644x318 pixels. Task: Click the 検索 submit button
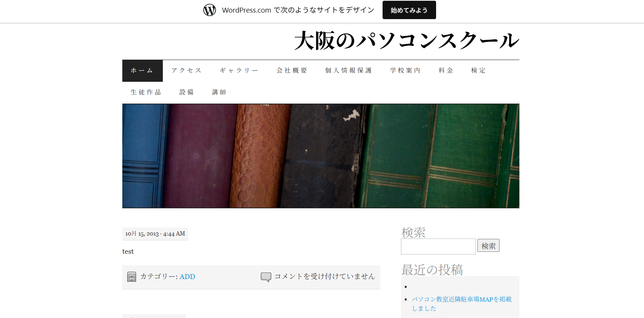pyautogui.click(x=488, y=246)
